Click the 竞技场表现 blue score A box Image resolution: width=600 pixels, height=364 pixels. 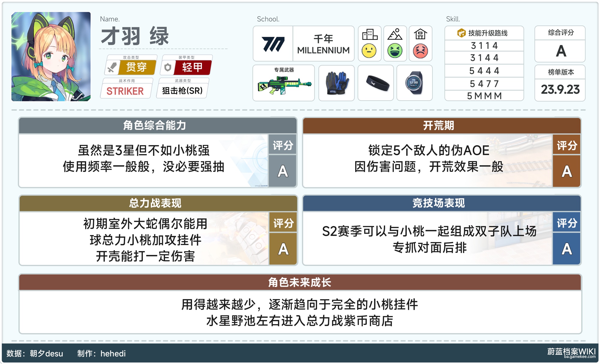[566, 249]
